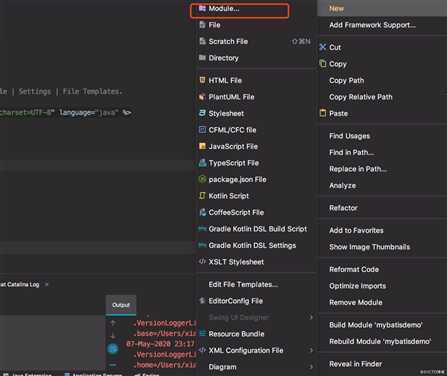
Task: Click the 07-May-2020 log line
Action: click(160, 344)
